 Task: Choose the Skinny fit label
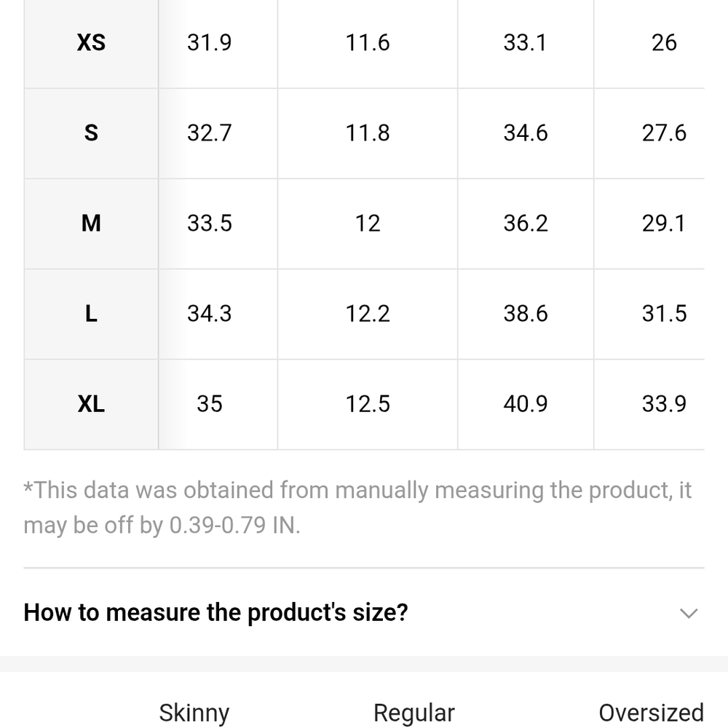click(194, 713)
